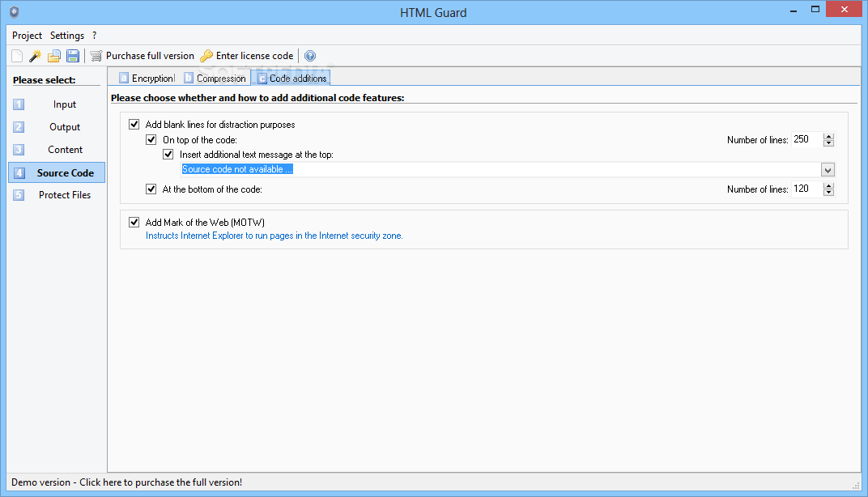Viewport: 868px width, 497px height.
Task: Toggle Add blank lines for distraction purposes
Action: tap(134, 124)
